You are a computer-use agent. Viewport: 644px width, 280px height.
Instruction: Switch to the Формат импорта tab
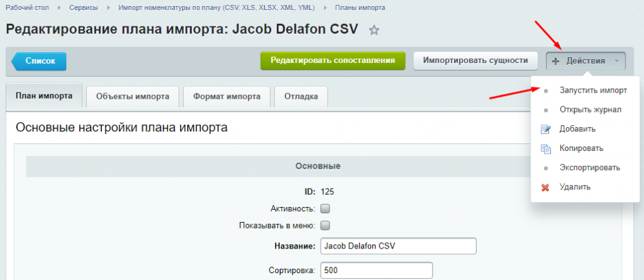tap(226, 97)
